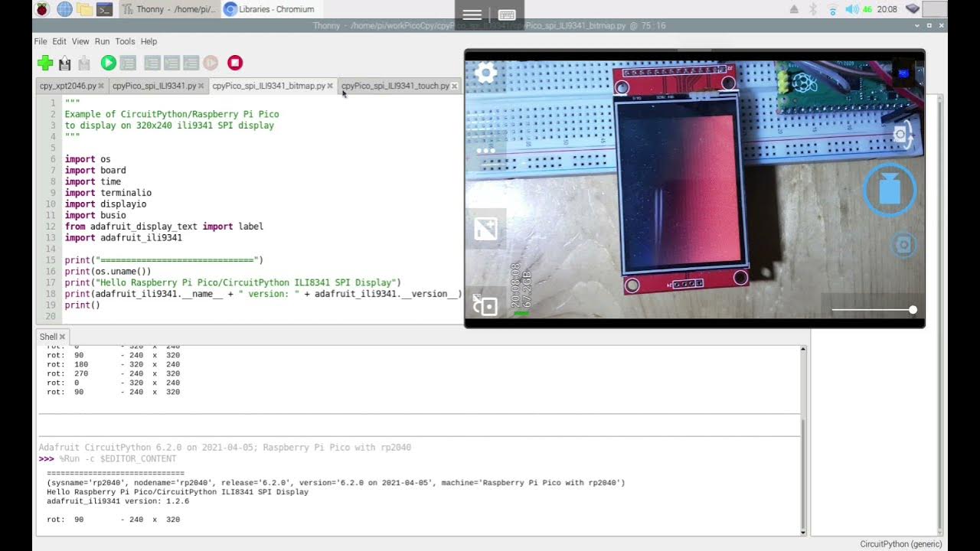Click the shell scrollbar up arrow

(803, 349)
